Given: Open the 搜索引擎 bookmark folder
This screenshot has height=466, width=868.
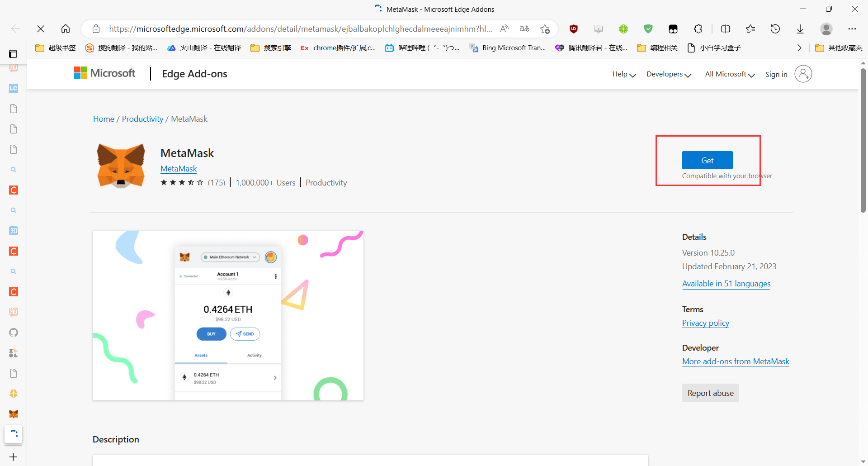Looking at the screenshot, I should coord(271,48).
